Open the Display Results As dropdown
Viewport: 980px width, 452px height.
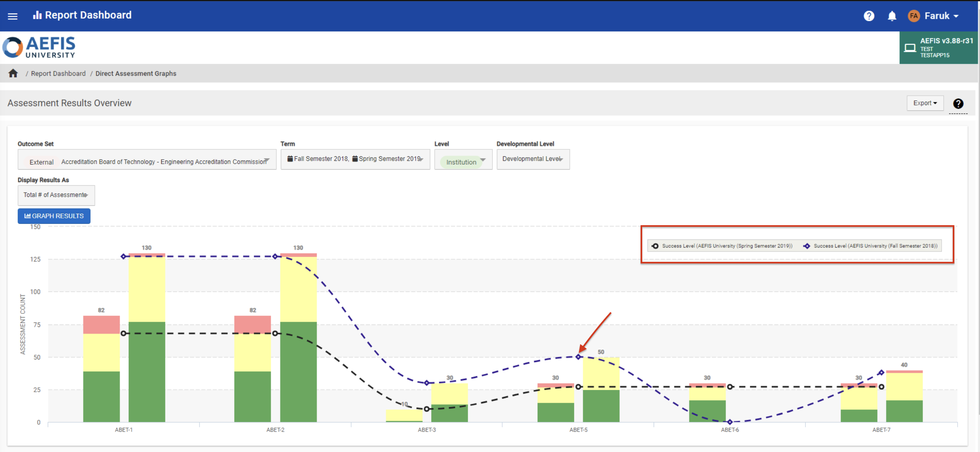(56, 195)
